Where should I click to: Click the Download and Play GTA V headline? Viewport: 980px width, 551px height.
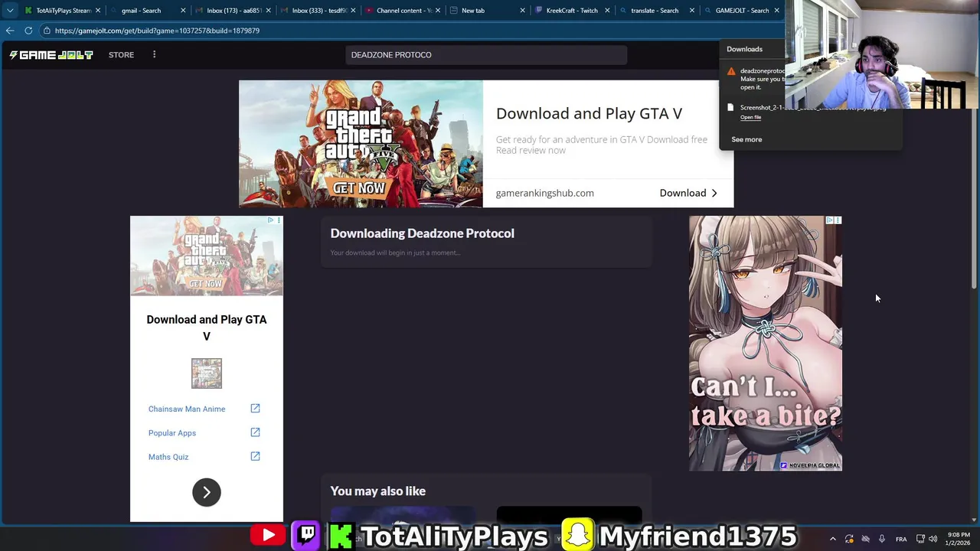pyautogui.click(x=589, y=113)
